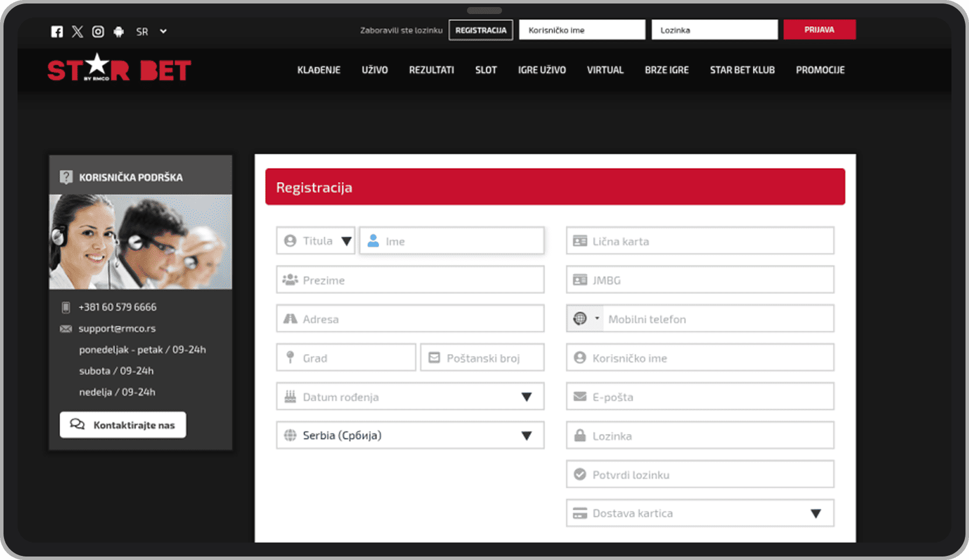
Task: Focus the Ime input field
Action: pos(452,241)
